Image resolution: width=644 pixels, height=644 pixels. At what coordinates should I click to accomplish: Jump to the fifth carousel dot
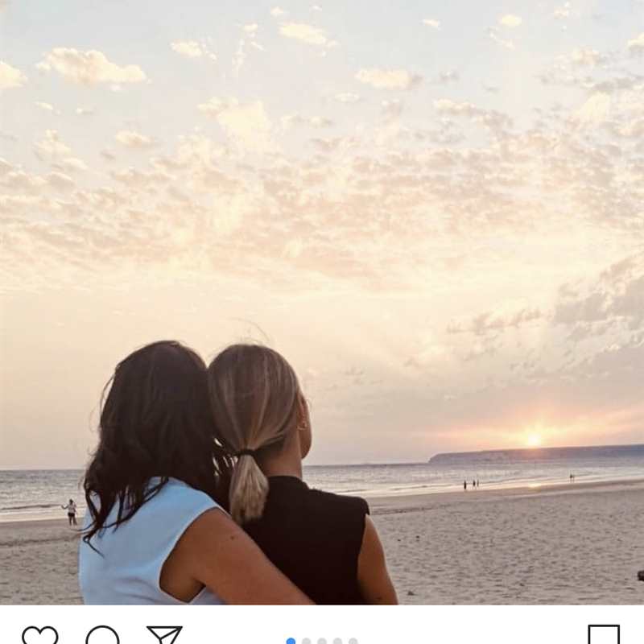point(353,641)
